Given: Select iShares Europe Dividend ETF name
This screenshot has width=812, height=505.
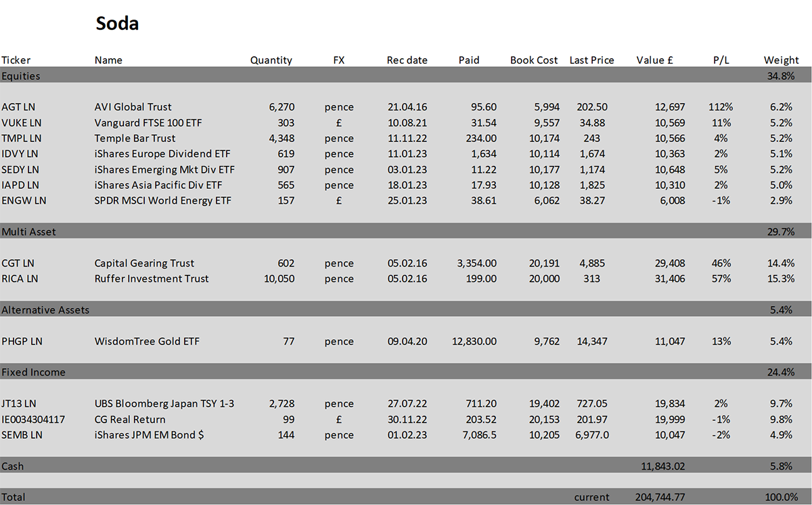Looking at the screenshot, I should click(x=162, y=154).
